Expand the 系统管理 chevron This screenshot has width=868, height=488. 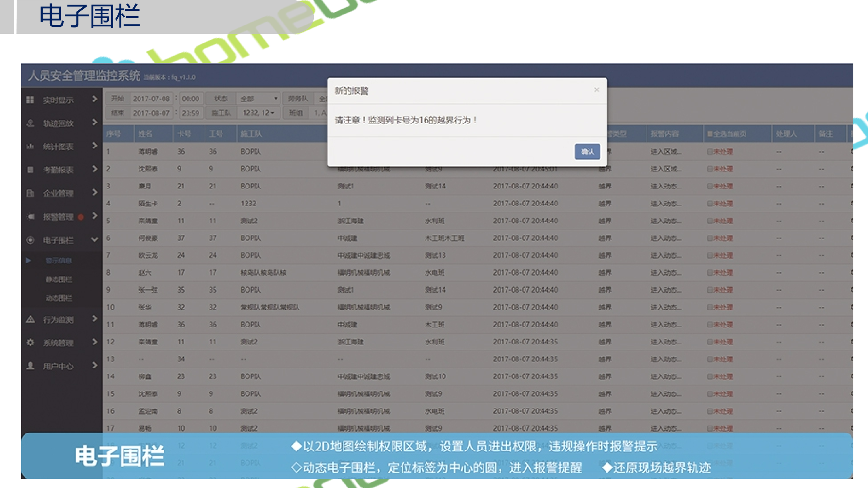[x=95, y=342]
